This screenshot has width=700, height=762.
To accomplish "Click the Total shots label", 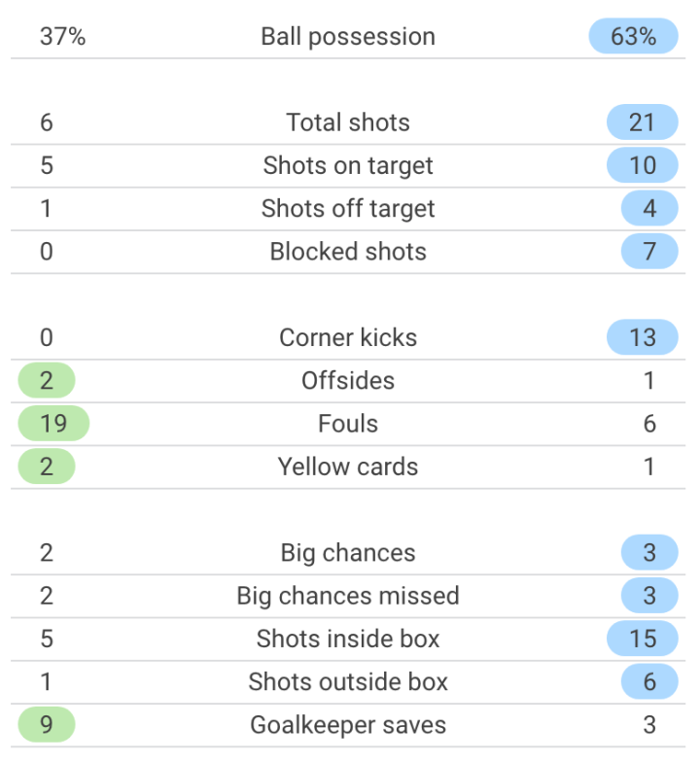I will 348,122.
